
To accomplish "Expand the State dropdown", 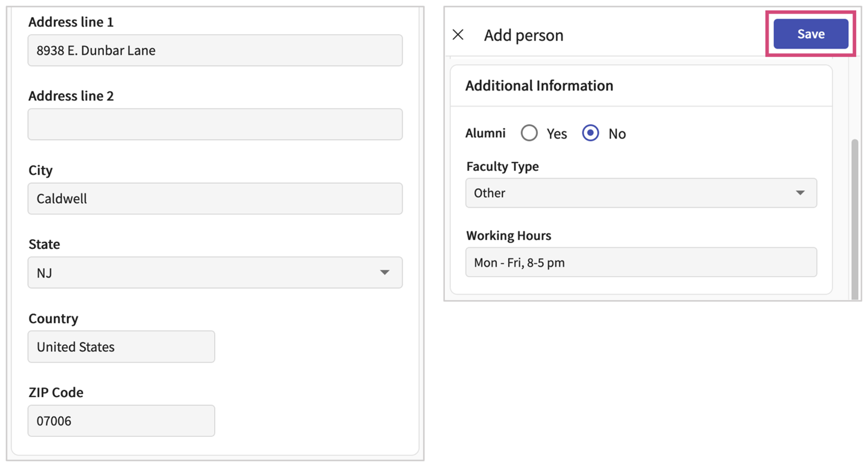I will (x=215, y=273).
